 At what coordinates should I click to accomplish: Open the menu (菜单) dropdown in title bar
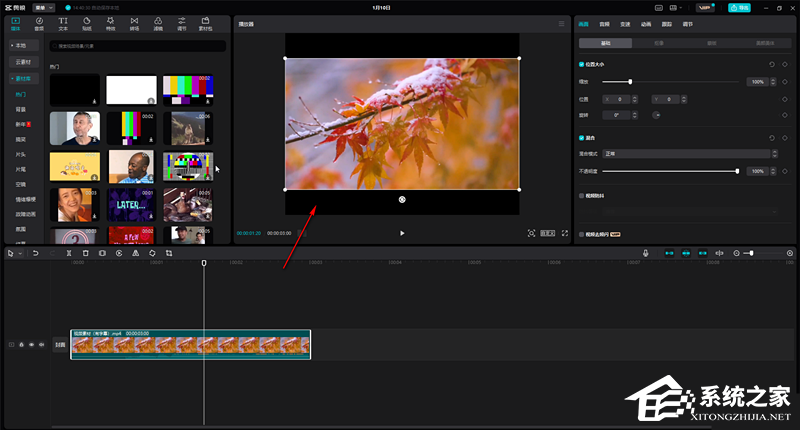click(43, 8)
